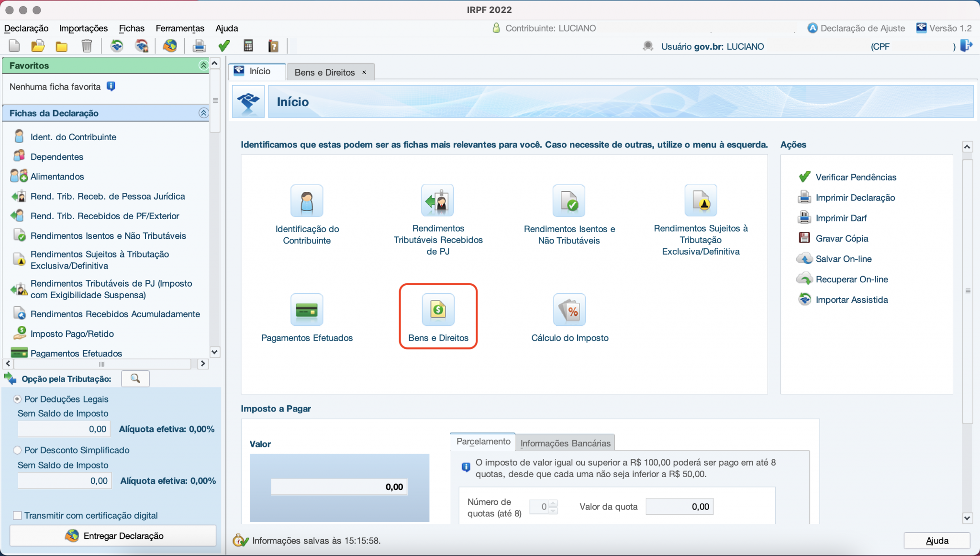The height and width of the screenshot is (556, 980).
Task: Click the green checkmark toolbar icon
Action: pos(224,46)
